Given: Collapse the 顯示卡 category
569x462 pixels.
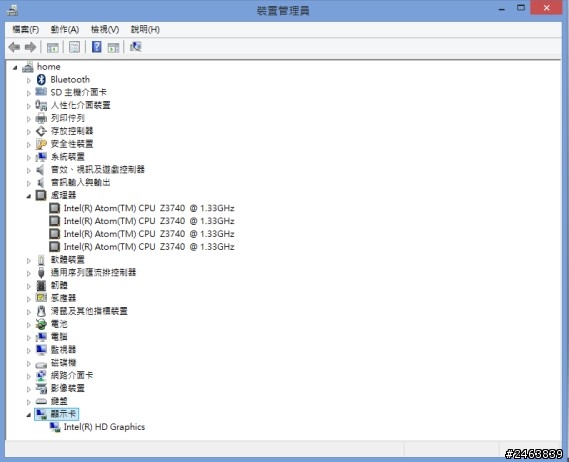Looking at the screenshot, I should [x=29, y=415].
